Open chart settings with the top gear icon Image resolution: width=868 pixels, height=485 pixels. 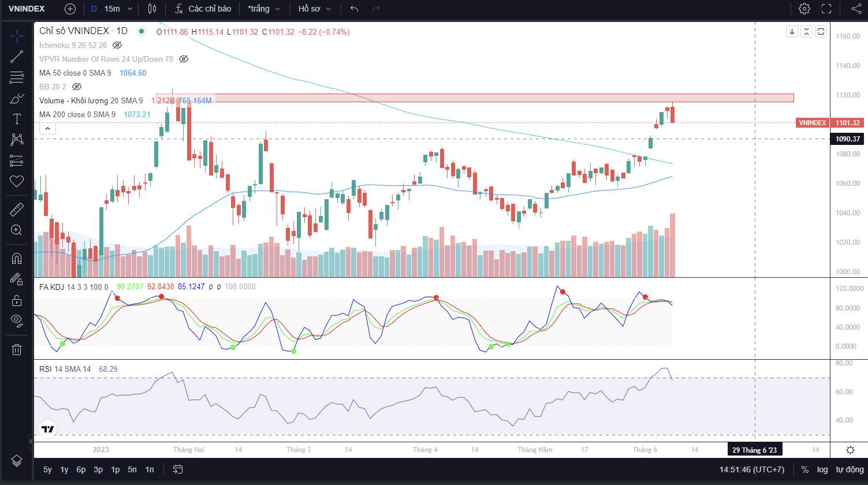(804, 9)
